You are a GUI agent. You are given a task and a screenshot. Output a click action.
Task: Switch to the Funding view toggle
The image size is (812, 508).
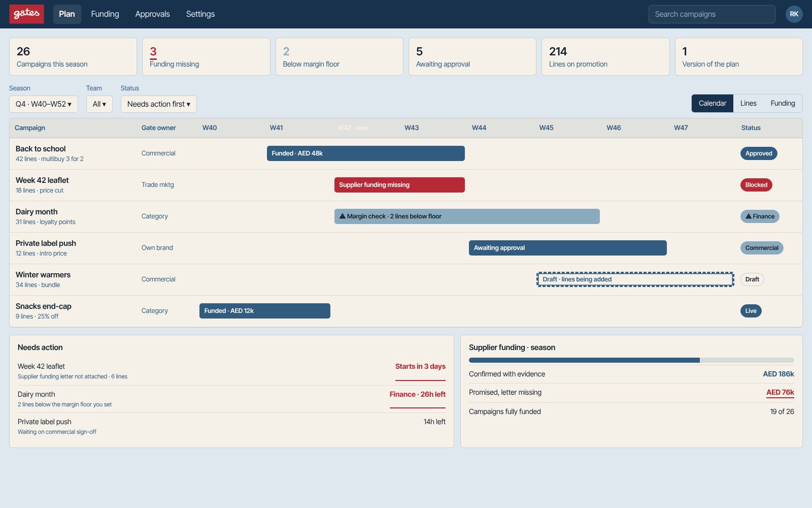point(783,103)
